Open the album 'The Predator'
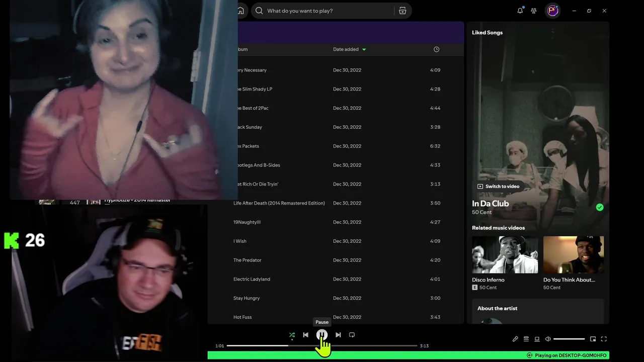This screenshot has height=362, width=644. pyautogui.click(x=248, y=260)
